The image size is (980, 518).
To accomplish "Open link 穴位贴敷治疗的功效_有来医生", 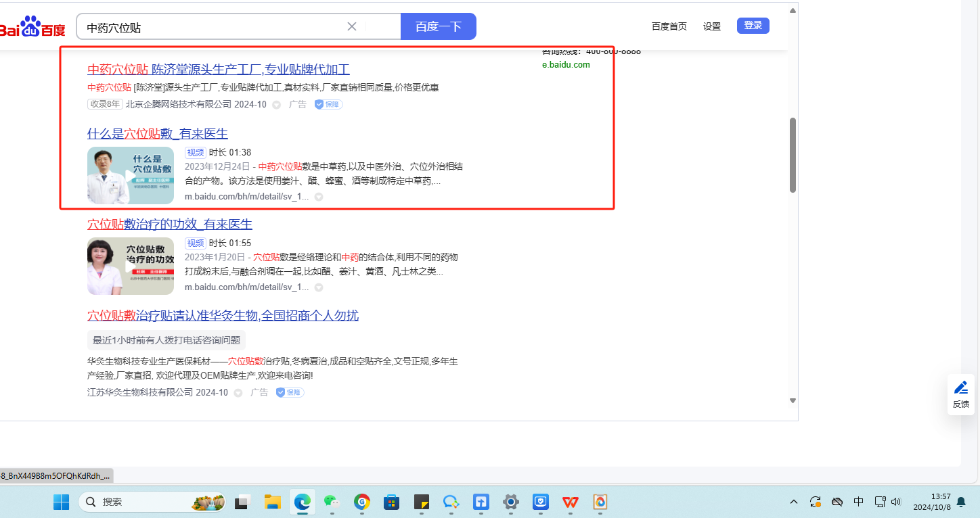I will tap(170, 225).
